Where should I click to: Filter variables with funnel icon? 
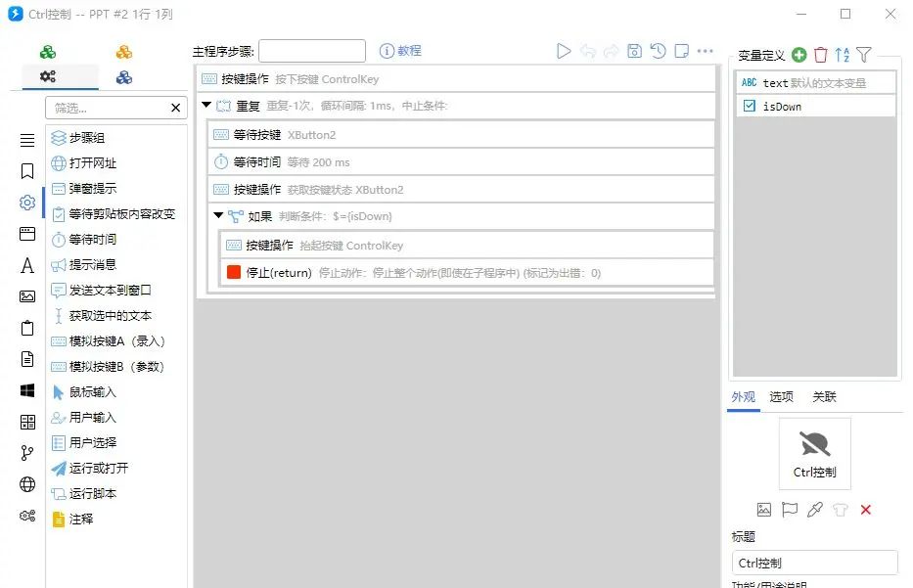pyautogui.click(x=864, y=55)
